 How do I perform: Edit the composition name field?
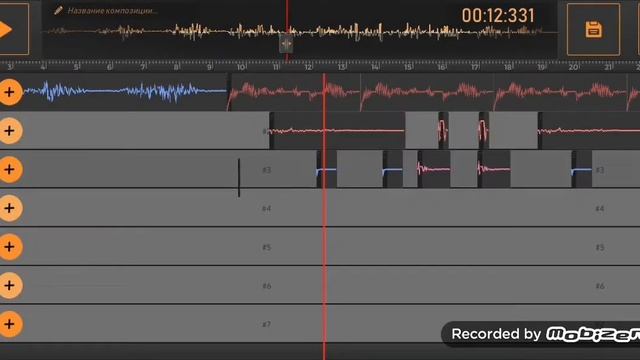point(112,11)
